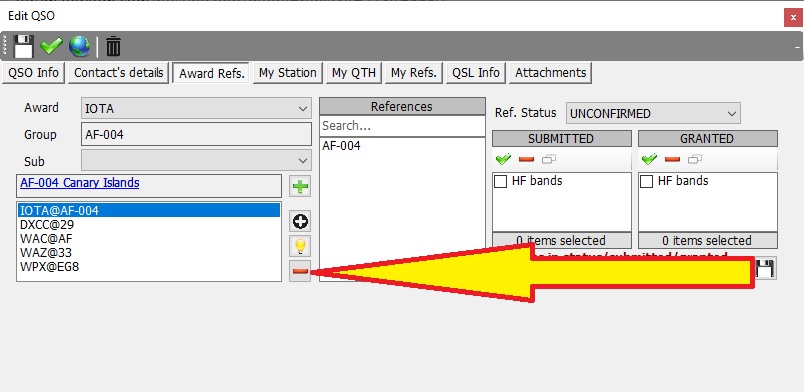Open the Sub dropdown
The height and width of the screenshot is (392, 804).
196,161
